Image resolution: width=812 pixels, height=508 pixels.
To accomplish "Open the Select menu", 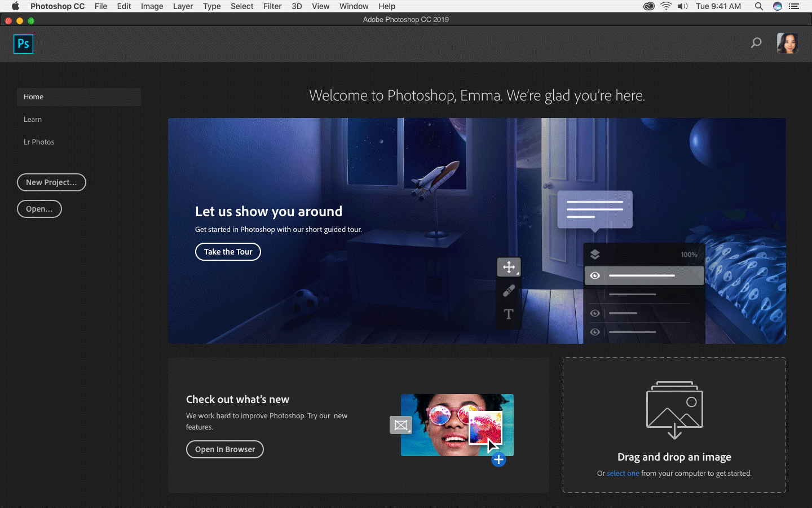I will pos(242,6).
